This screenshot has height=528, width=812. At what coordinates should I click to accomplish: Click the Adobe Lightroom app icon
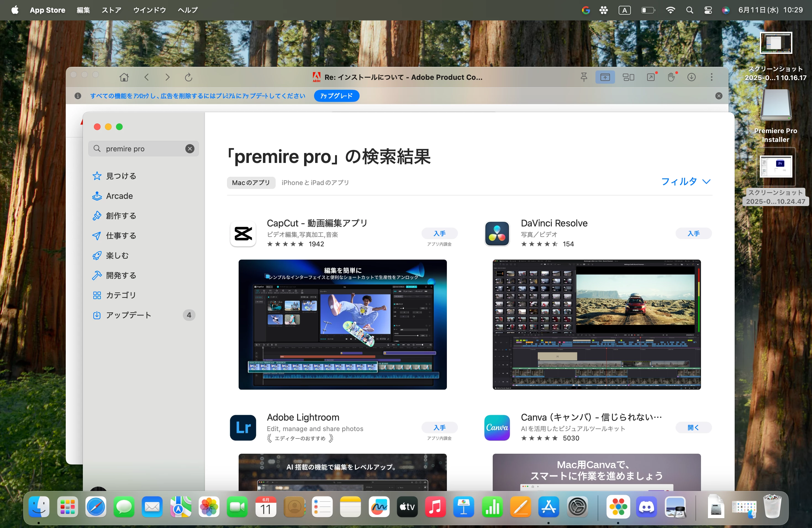(243, 427)
